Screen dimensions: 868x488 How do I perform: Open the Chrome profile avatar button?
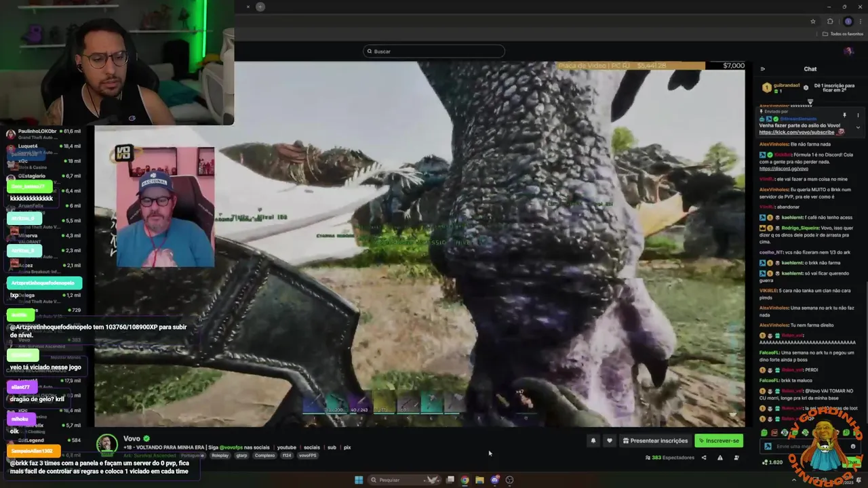[x=848, y=21]
